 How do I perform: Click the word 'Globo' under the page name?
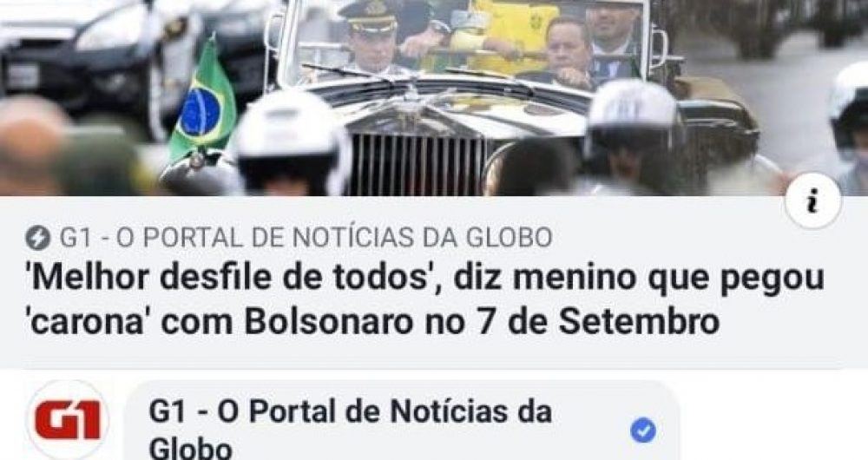[190, 448]
